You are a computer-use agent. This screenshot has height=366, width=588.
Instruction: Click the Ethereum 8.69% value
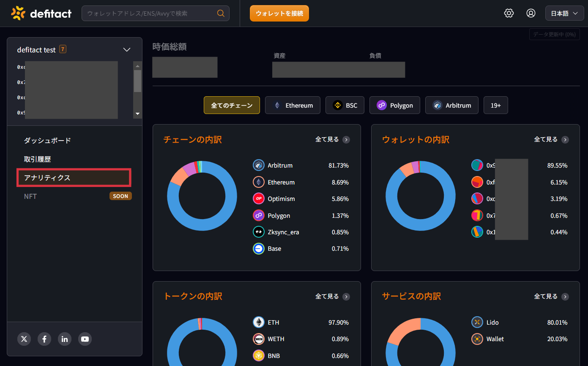(340, 182)
